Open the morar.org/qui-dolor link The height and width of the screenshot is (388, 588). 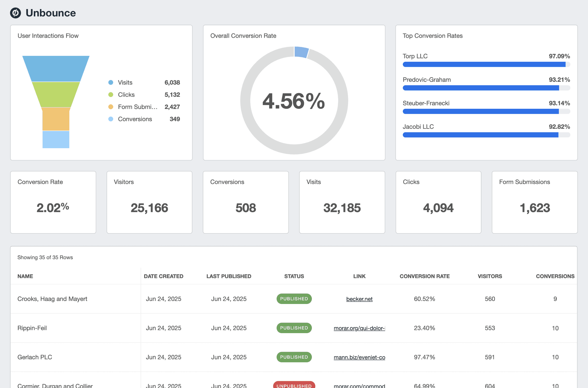359,328
